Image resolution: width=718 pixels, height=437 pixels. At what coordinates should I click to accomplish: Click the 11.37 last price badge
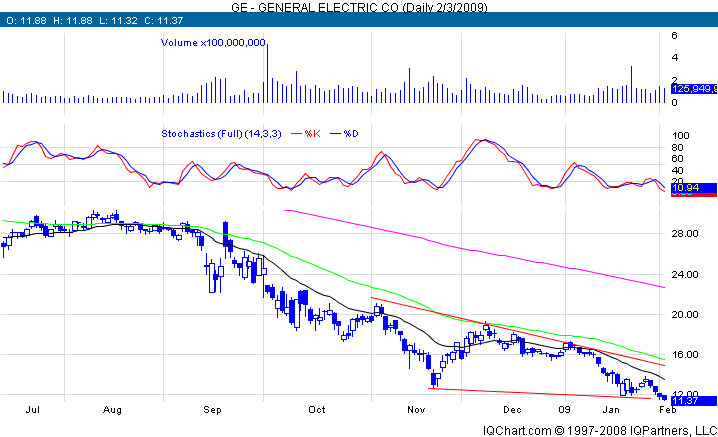694,401
